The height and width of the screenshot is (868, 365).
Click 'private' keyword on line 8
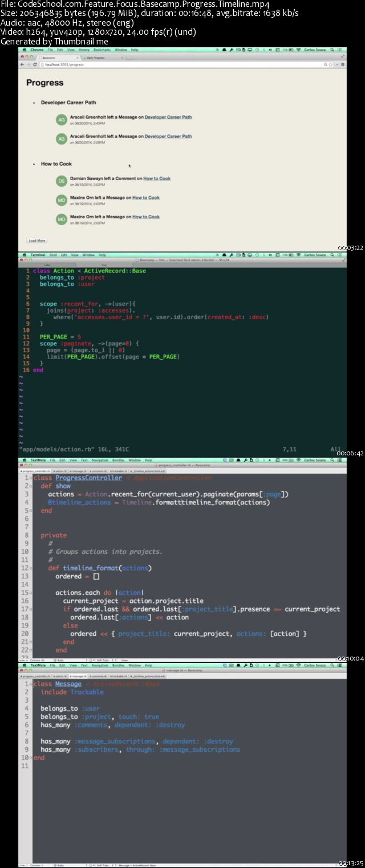(x=54, y=535)
